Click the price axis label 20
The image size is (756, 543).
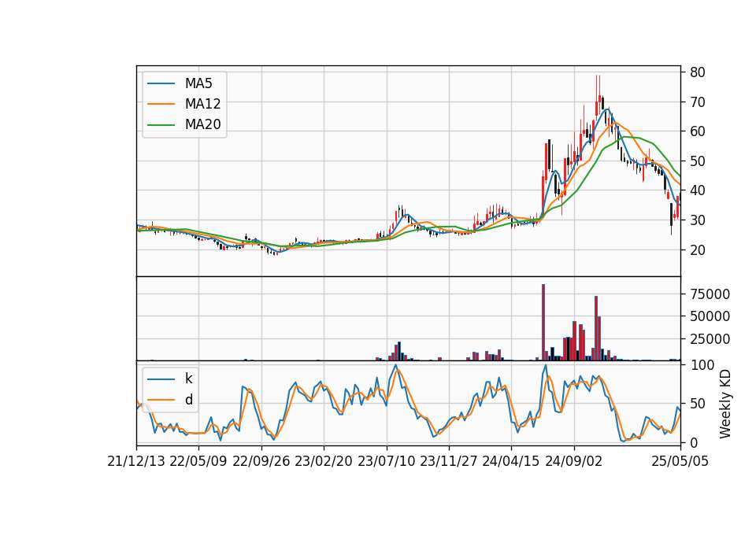click(x=698, y=249)
